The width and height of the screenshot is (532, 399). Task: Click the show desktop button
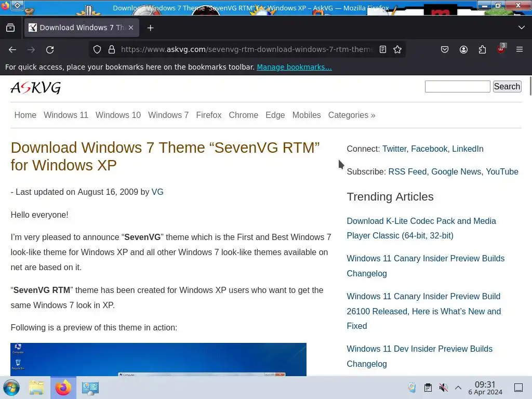point(518,388)
